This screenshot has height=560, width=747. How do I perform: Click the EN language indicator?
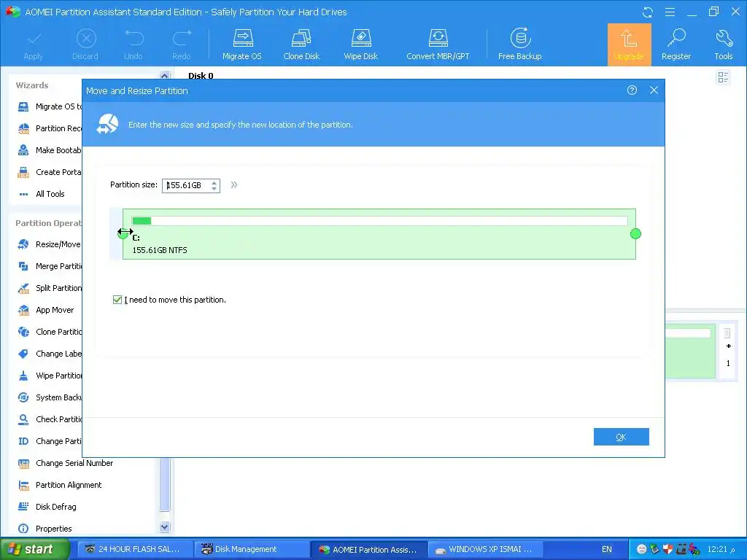tap(606, 550)
